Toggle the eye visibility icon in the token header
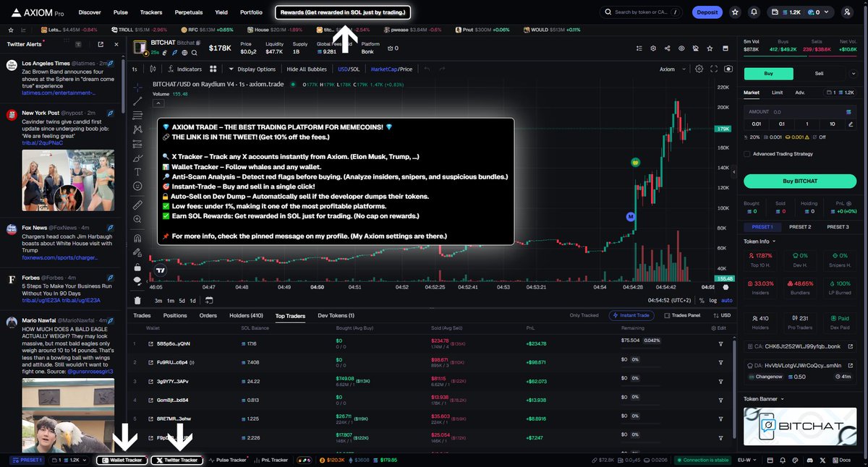868x467 pixels. tap(681, 48)
